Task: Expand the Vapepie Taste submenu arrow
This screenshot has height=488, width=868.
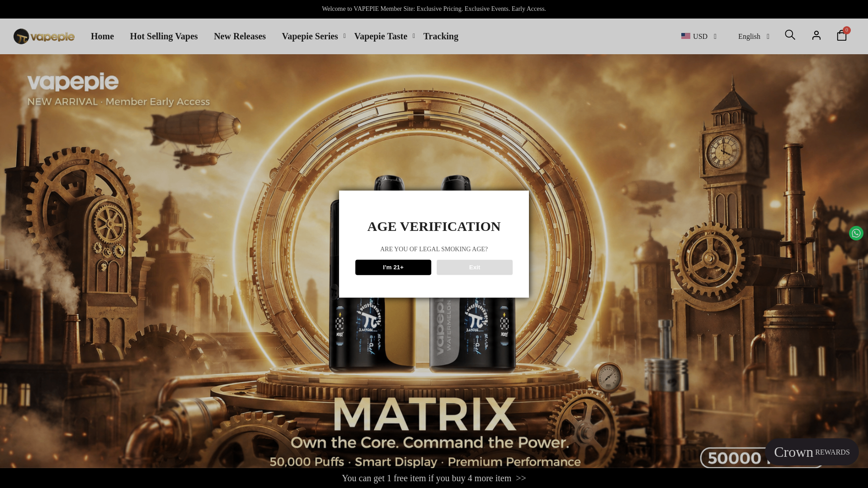Action: point(414,36)
